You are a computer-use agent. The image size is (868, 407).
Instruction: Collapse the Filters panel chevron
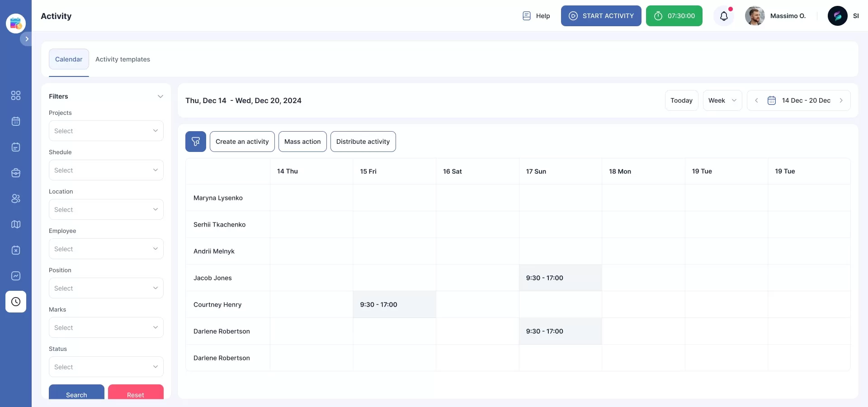tap(160, 96)
